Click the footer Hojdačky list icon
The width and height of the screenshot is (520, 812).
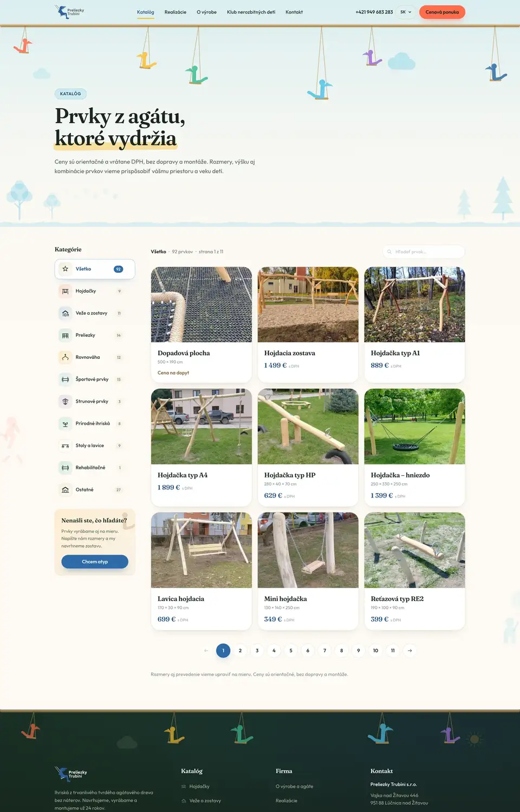coord(184,787)
